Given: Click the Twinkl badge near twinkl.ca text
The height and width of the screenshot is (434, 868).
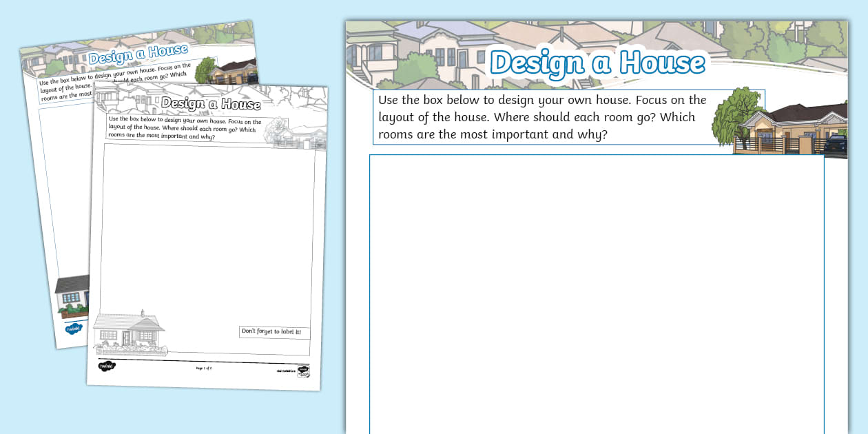Looking at the screenshot, I should 303,370.
